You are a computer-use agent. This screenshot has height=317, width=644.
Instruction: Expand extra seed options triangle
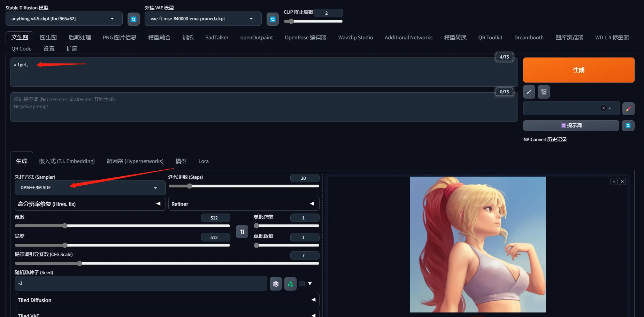[310, 284]
